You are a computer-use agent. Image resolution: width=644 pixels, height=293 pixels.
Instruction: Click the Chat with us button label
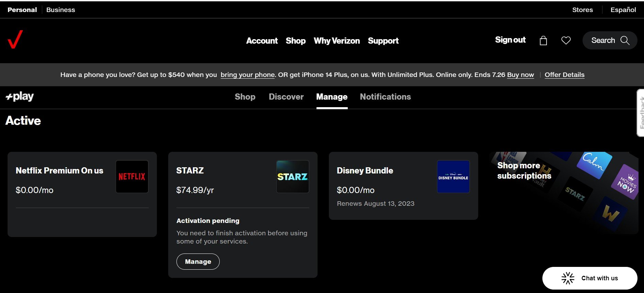(599, 278)
